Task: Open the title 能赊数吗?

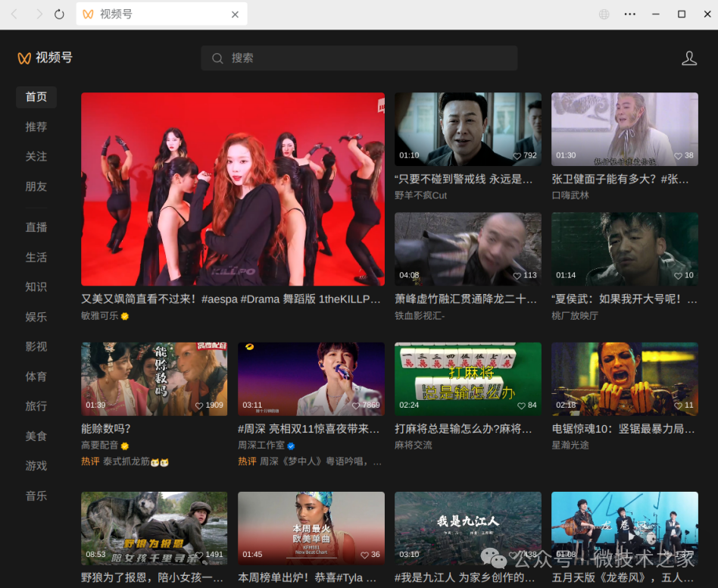Action: 106,429
